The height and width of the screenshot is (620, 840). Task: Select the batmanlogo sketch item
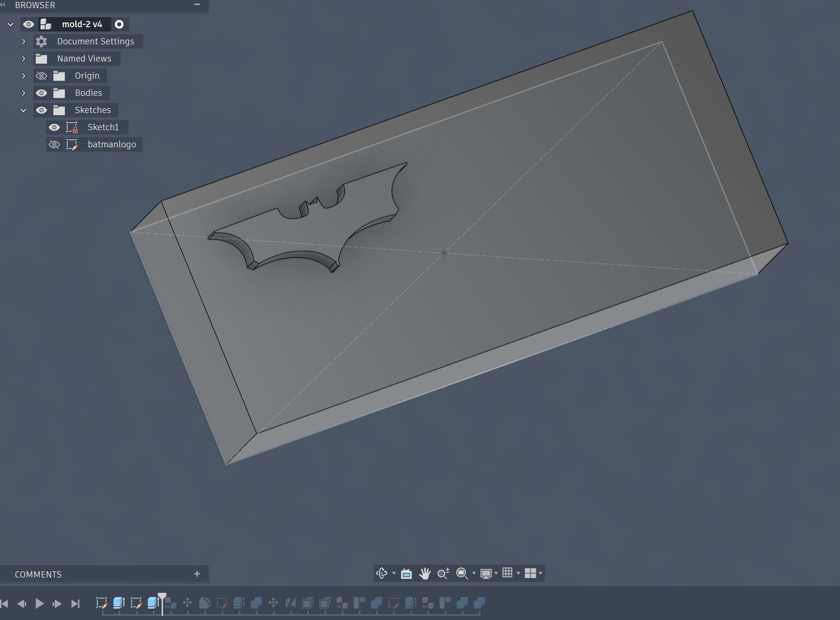[112, 145]
